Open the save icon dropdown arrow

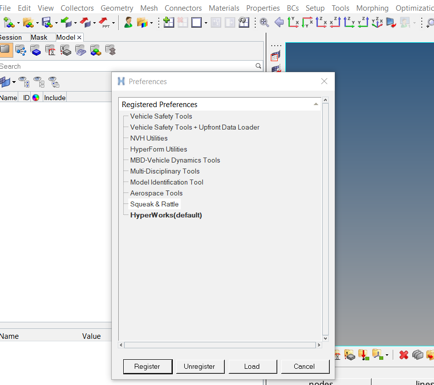pos(56,23)
